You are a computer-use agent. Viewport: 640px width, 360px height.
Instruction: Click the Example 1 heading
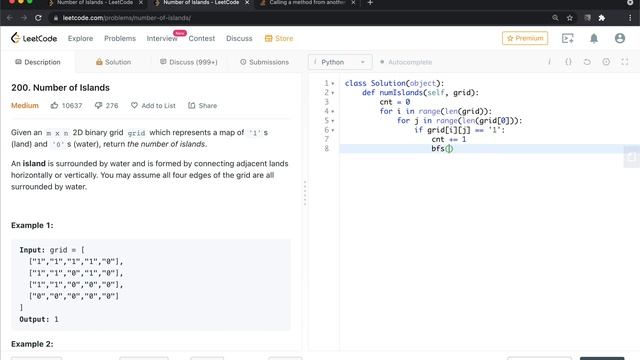(x=32, y=225)
